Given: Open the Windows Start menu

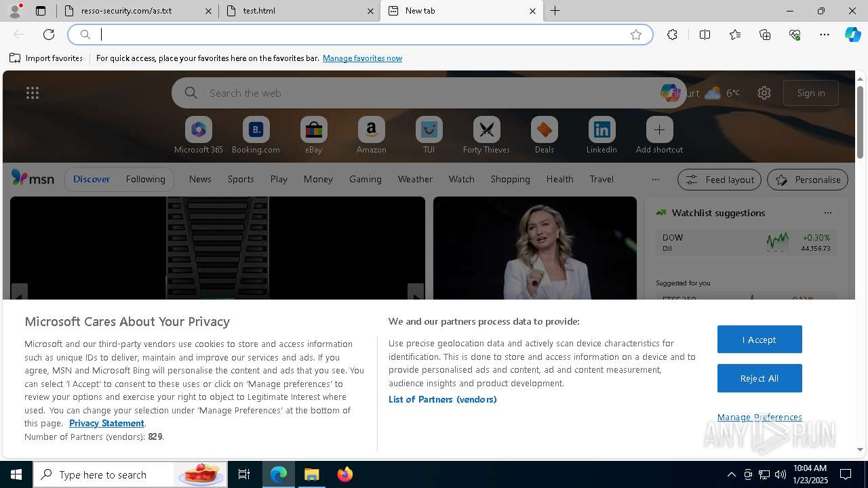Looking at the screenshot, I should (x=16, y=474).
